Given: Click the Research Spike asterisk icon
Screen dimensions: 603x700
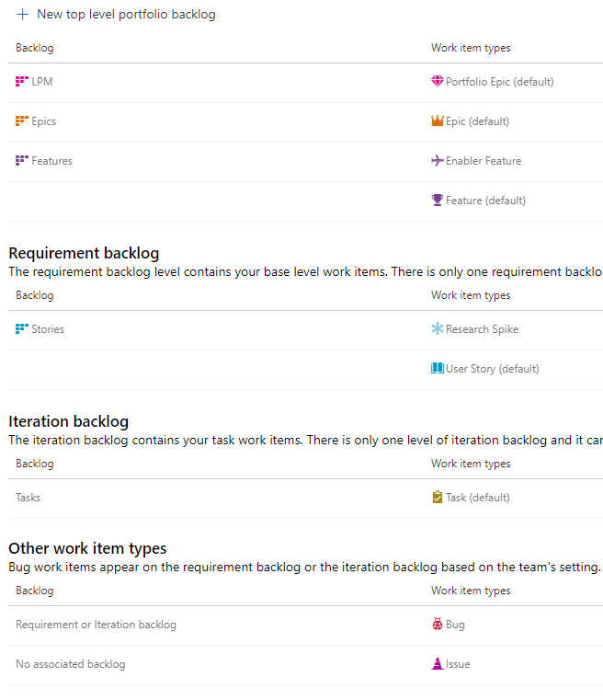Looking at the screenshot, I should pyautogui.click(x=438, y=328).
